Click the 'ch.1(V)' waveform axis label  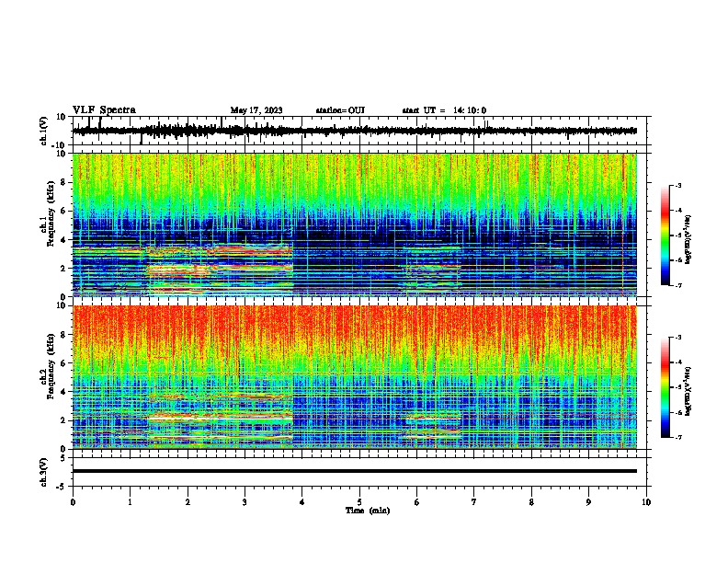click(x=44, y=131)
